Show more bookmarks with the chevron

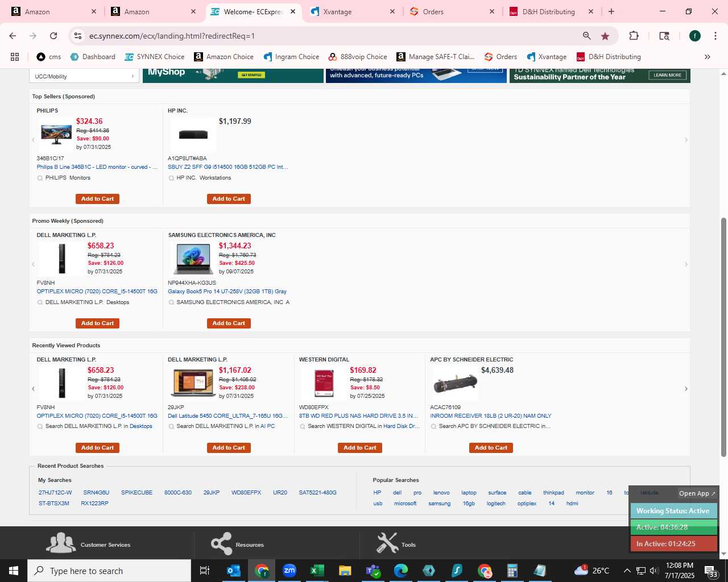coord(708,57)
